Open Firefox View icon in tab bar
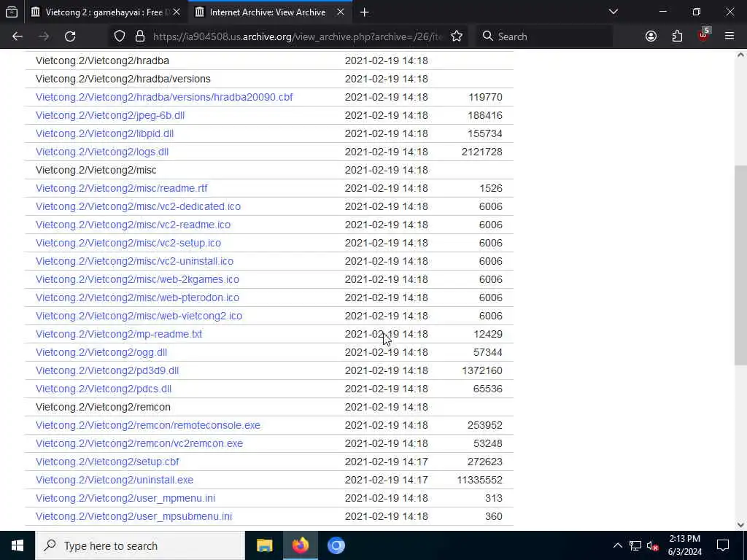The width and height of the screenshot is (747, 560). pyautogui.click(x=12, y=12)
